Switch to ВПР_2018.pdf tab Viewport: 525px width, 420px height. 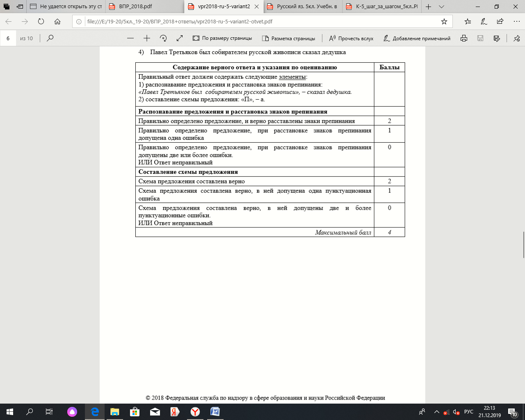pos(144,7)
